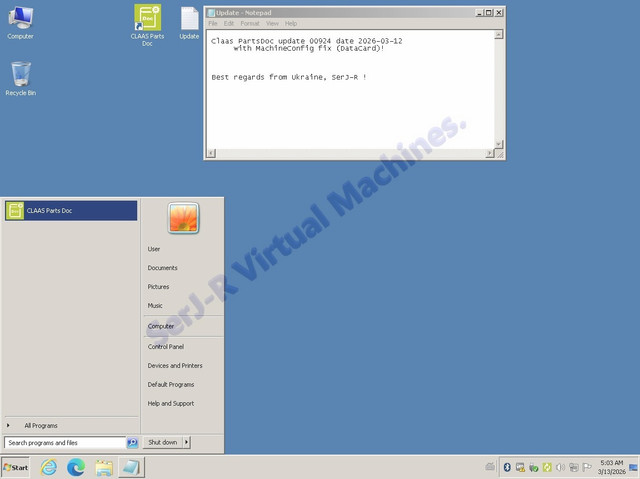The width and height of the screenshot is (640, 479).
Task: Click Show desktop button at taskbar end
Action: tap(633, 468)
